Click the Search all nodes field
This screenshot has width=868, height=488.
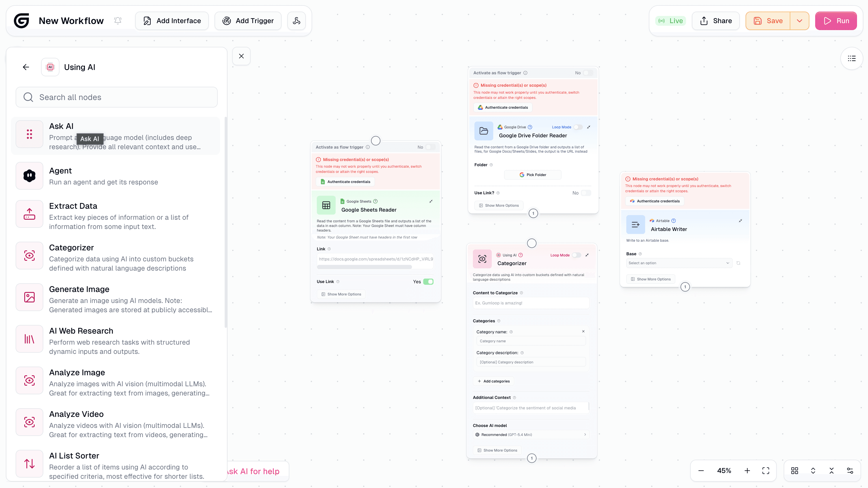[x=116, y=97]
